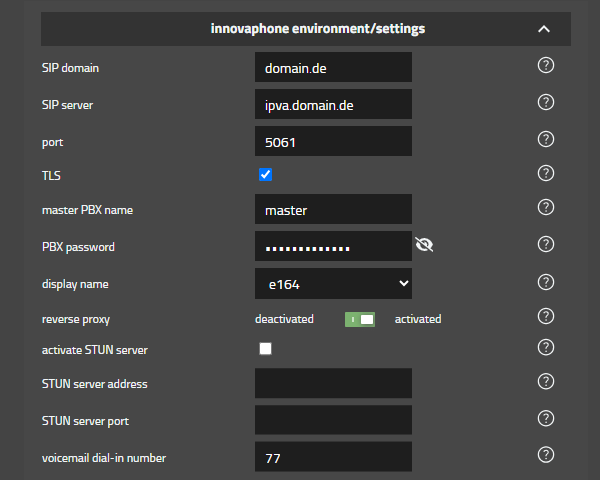Open help icon for STUN server address
Screen dimensions: 600x480
(546, 381)
